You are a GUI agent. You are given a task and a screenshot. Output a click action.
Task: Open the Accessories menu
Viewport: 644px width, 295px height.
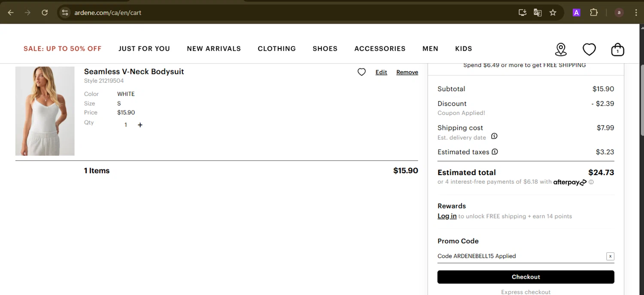380,49
